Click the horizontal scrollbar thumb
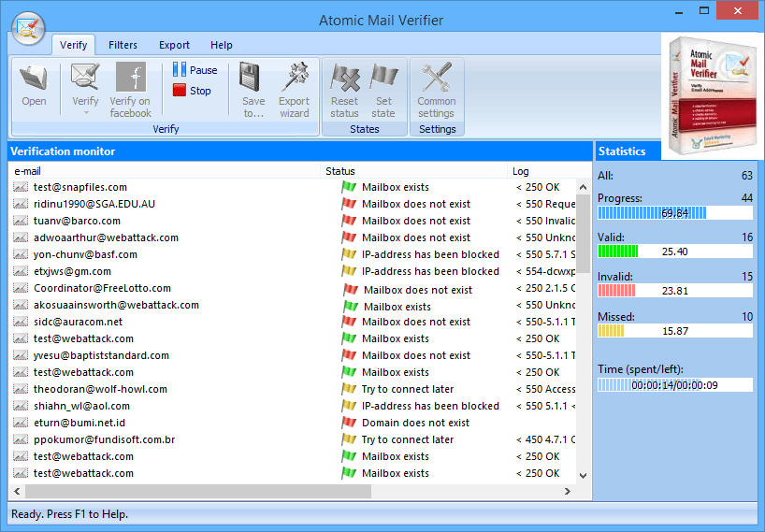The width and height of the screenshot is (765, 532). tap(198, 492)
